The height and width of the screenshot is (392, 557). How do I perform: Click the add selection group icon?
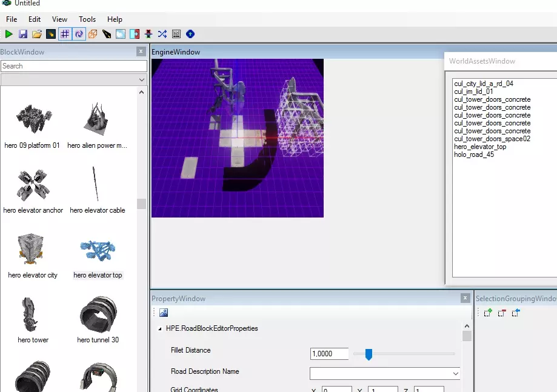coord(488,313)
